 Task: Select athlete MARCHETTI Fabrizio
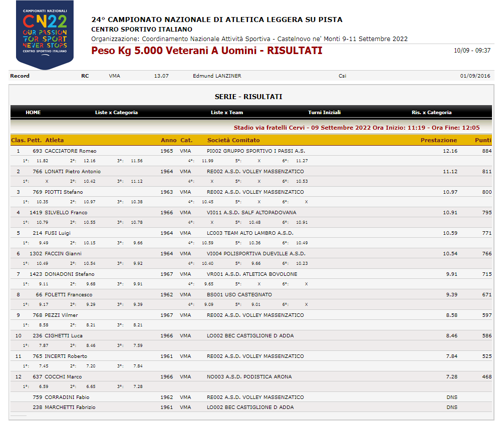click(70, 407)
